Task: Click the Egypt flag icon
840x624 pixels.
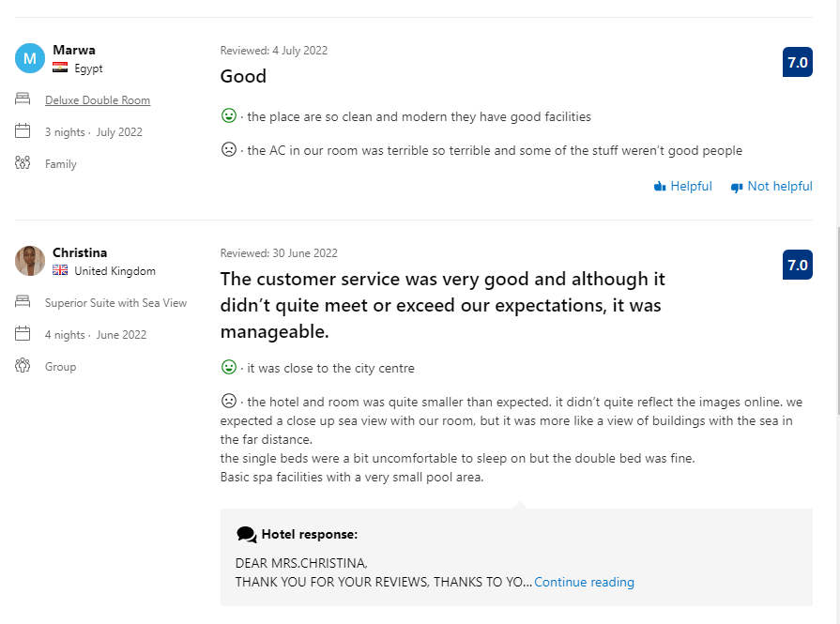Action: pos(60,68)
